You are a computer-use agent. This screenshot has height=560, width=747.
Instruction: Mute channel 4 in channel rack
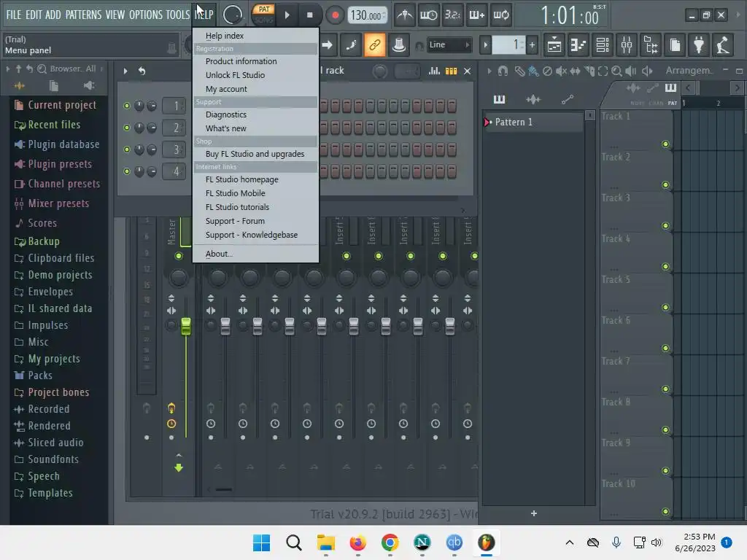(x=127, y=171)
